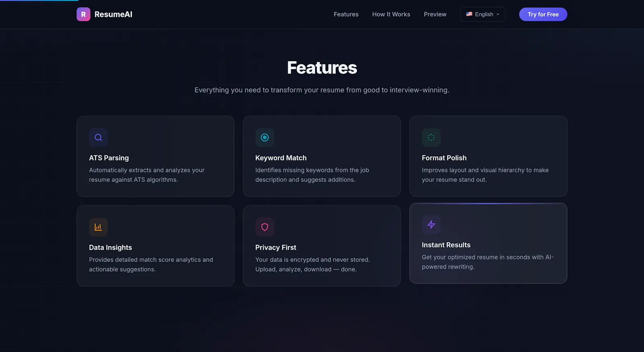Screen dimensions: 644x352
Task: Click the ATS Parsing card title
Action: coord(109,158)
